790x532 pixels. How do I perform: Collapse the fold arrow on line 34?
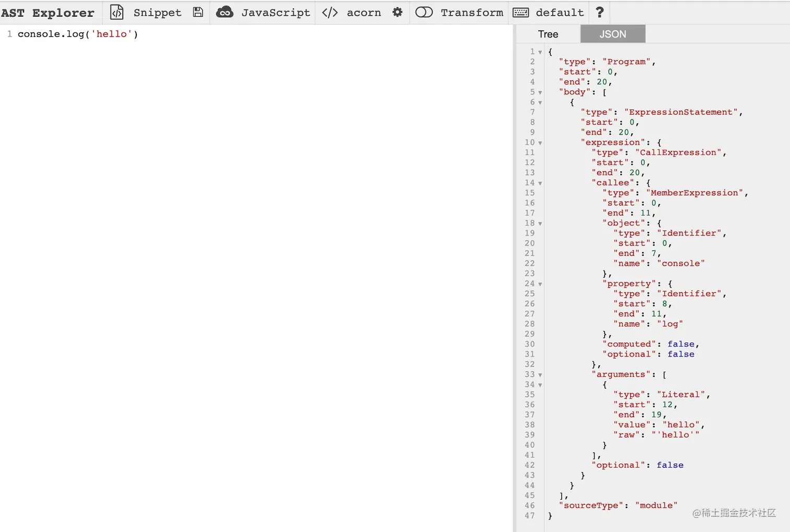tap(540, 385)
